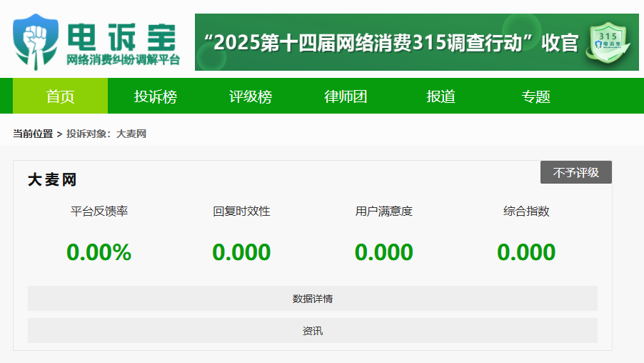Viewport: 644px width, 363px height.
Task: Click the 0.00% 平台反馈率 value
Action: click(99, 252)
